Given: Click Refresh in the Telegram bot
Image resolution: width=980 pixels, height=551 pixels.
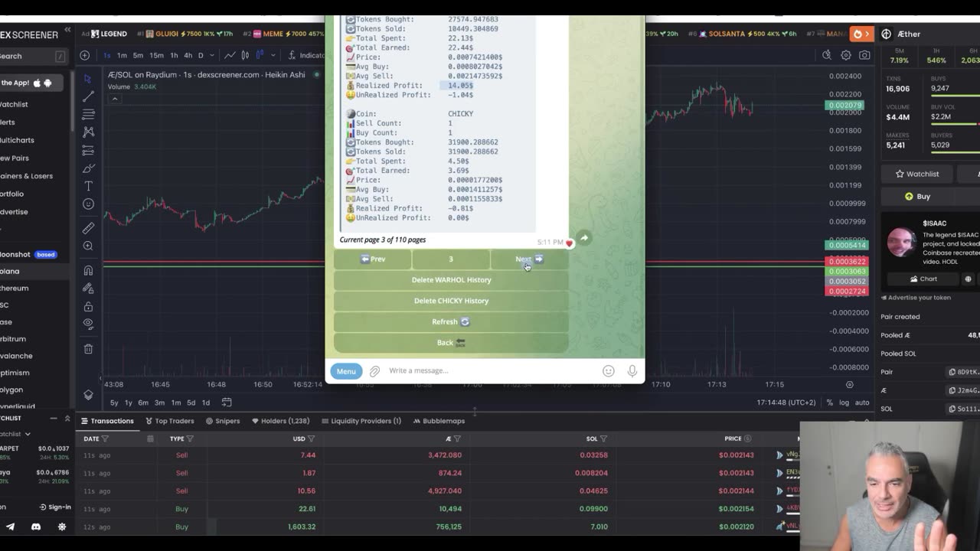Looking at the screenshot, I should [x=451, y=322].
